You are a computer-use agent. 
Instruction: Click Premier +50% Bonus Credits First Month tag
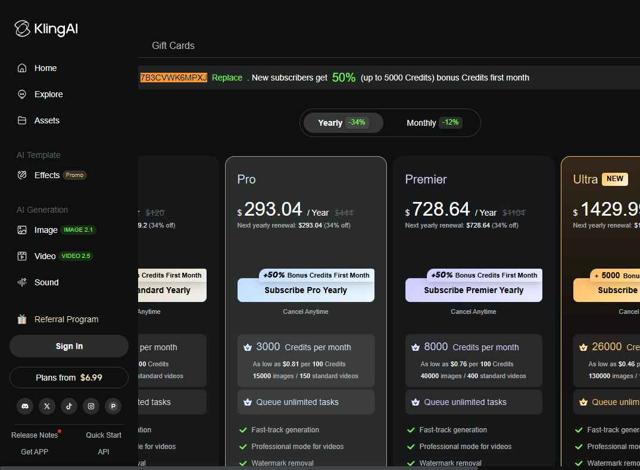click(x=484, y=275)
